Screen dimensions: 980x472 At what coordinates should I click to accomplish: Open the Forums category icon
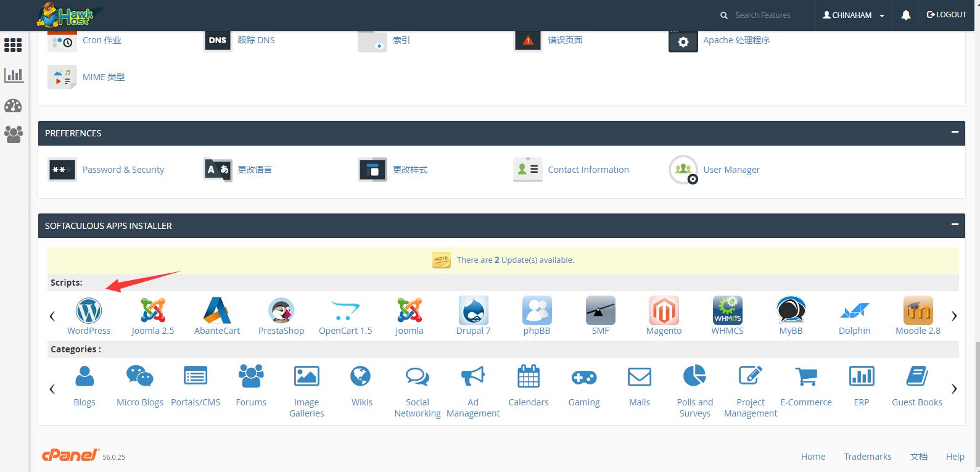click(x=251, y=376)
